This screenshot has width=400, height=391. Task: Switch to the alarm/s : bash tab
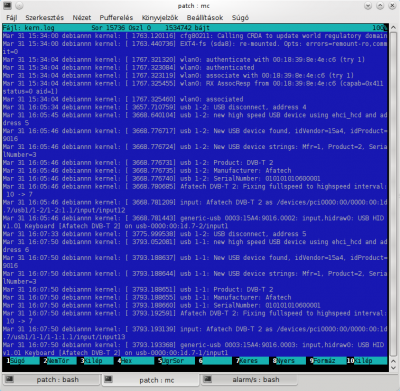[249, 379]
